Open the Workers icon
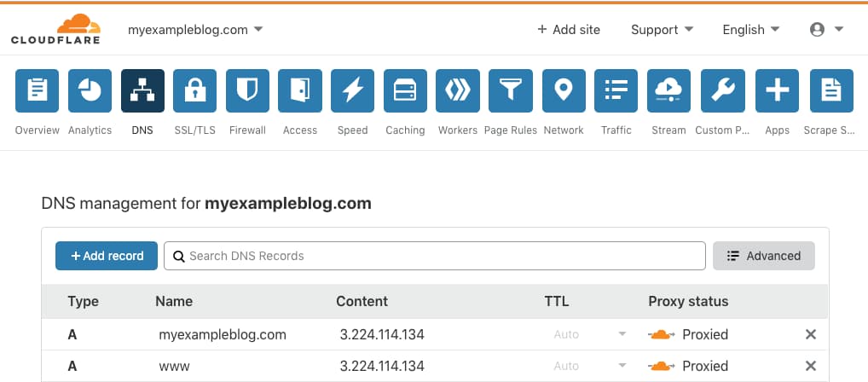 tap(458, 90)
